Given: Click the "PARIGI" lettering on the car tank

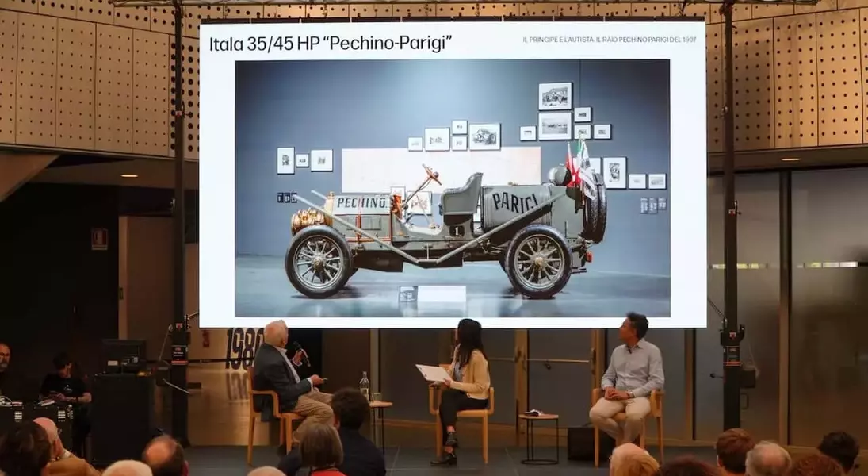Looking at the screenshot, I should [x=514, y=202].
